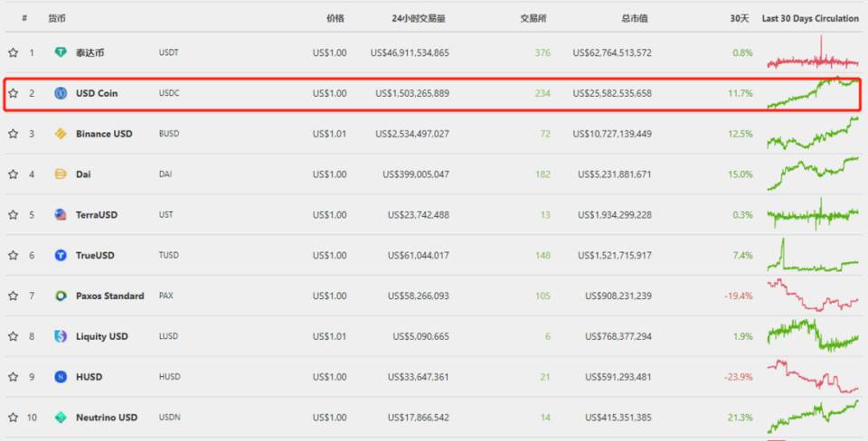Toggle the TerraUSD favorite star
The width and height of the screenshot is (868, 441).
tap(14, 215)
